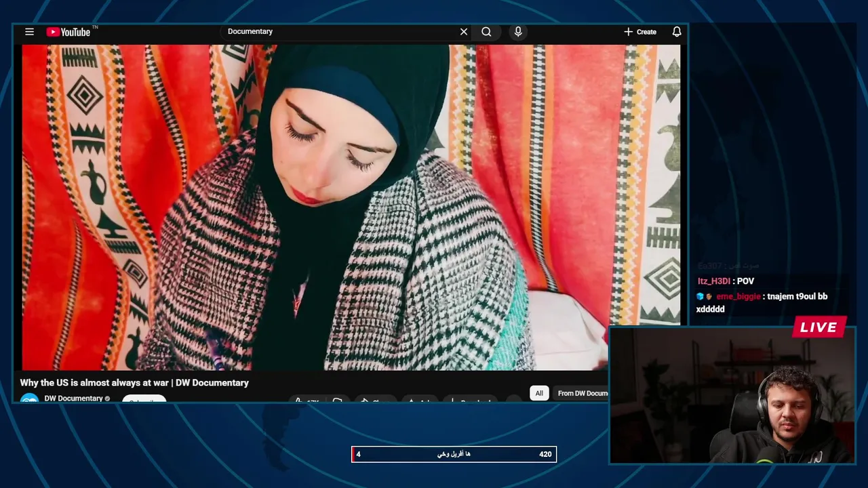Click the streamer webcam overlay
The height and width of the screenshot is (488, 868).
[732, 395]
